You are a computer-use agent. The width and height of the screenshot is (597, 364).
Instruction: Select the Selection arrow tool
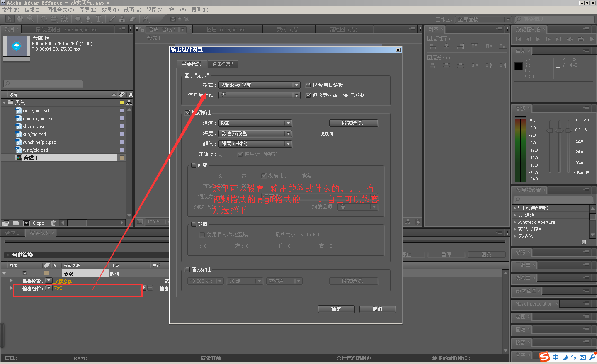10,19
